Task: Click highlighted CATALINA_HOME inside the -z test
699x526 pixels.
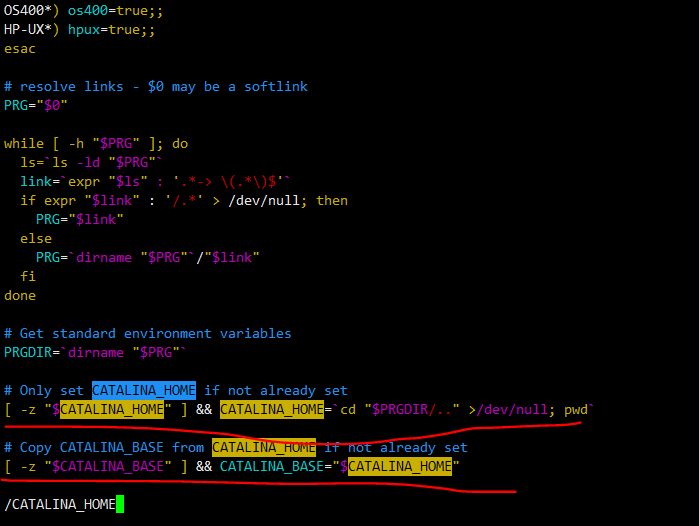Action: 111,409
